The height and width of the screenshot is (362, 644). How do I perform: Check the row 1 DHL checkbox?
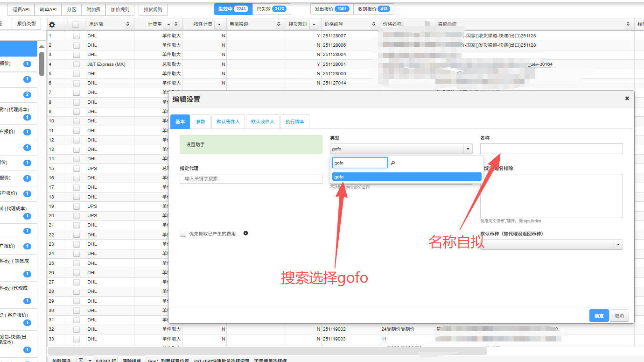pyautogui.click(x=77, y=36)
